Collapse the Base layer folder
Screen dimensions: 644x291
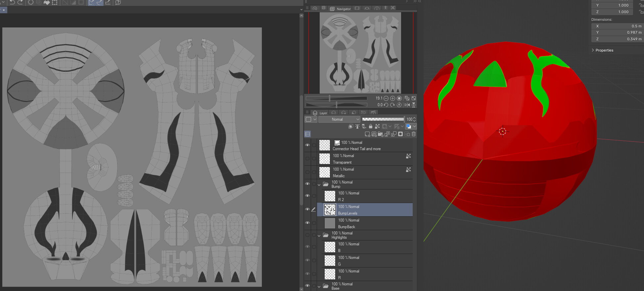pos(319,286)
